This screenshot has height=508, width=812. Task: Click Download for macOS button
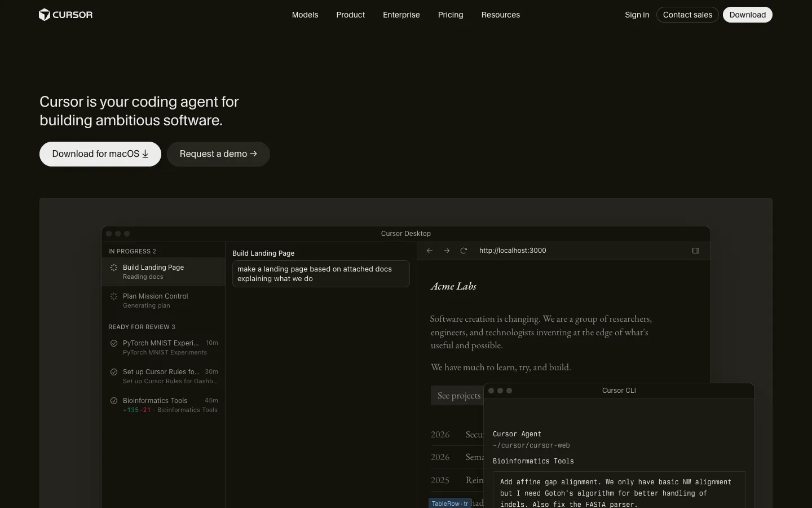(100, 154)
